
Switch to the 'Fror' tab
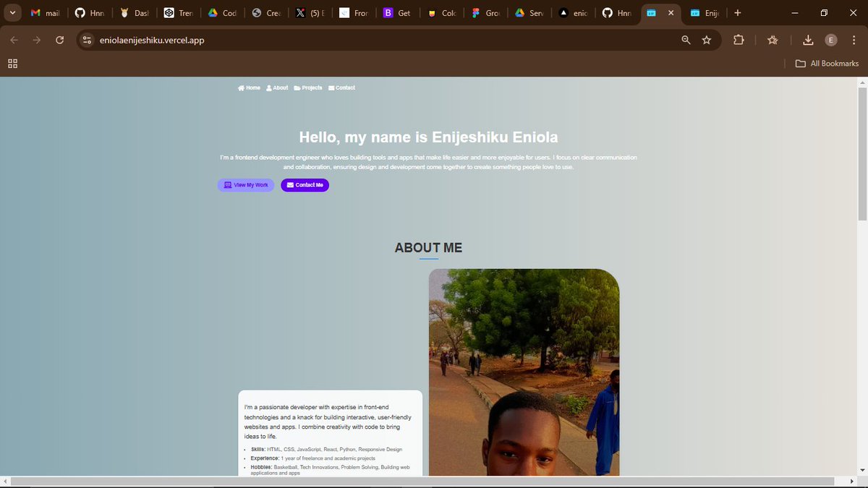click(x=354, y=13)
